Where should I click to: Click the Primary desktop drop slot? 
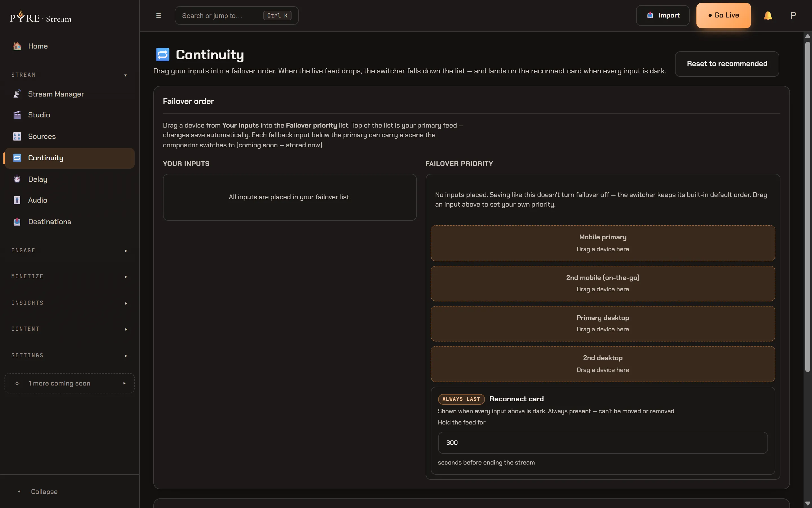(603, 323)
